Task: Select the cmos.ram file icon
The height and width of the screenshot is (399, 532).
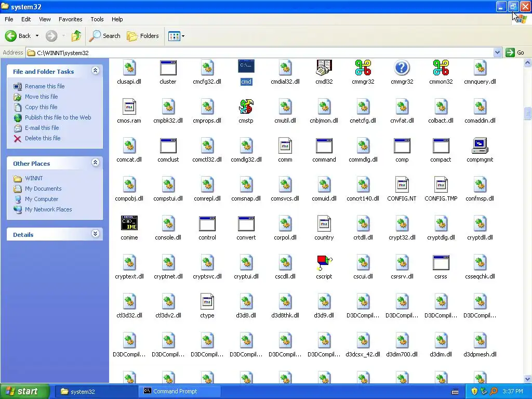Action: 129,107
